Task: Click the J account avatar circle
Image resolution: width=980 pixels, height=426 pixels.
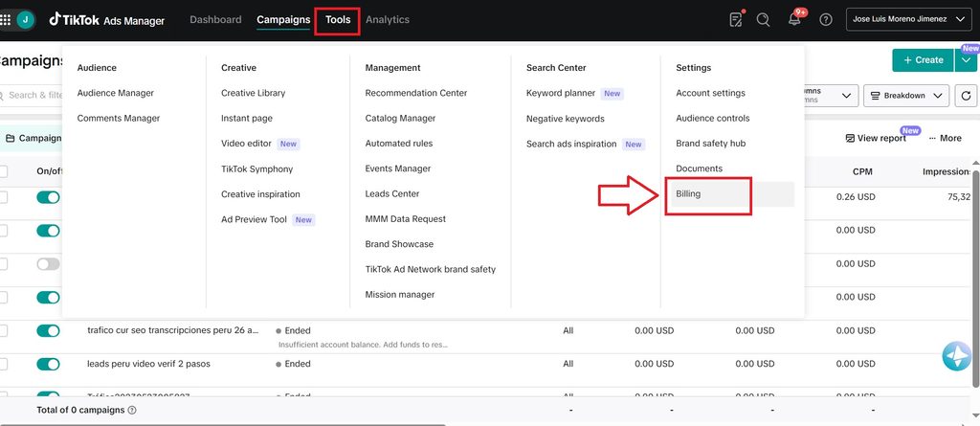Action: [x=25, y=19]
